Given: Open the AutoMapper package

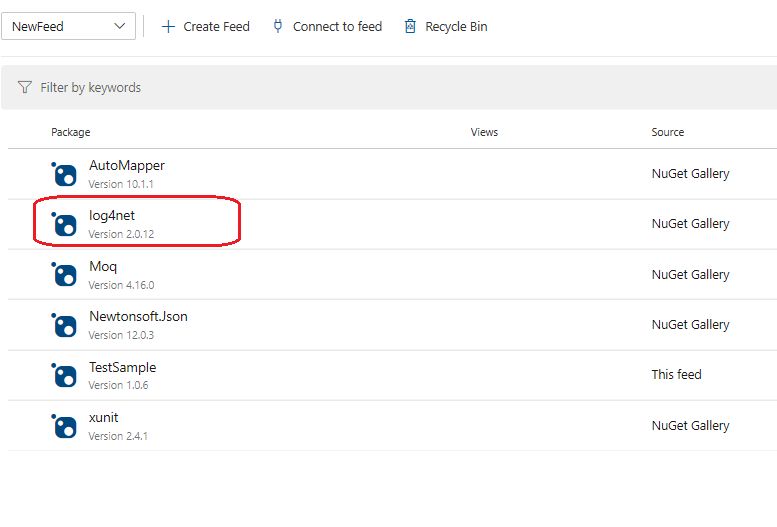Looking at the screenshot, I should coord(127,166).
